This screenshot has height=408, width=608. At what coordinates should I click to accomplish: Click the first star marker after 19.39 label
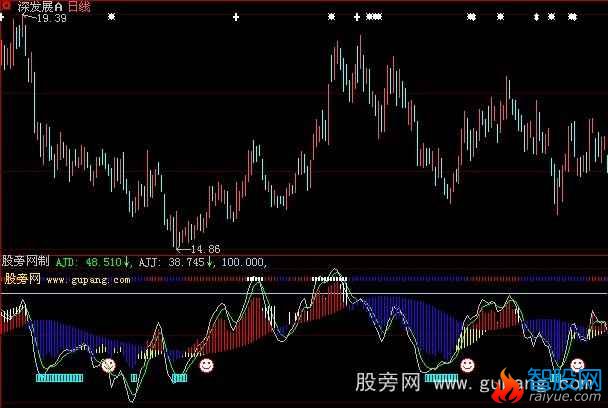click(x=112, y=17)
